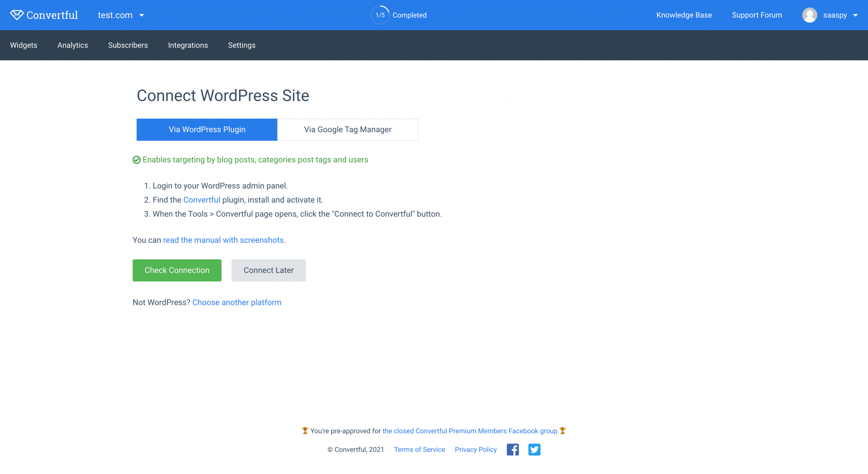Expand the Analytics menu item
This screenshot has width=868, height=474.
tap(72, 45)
